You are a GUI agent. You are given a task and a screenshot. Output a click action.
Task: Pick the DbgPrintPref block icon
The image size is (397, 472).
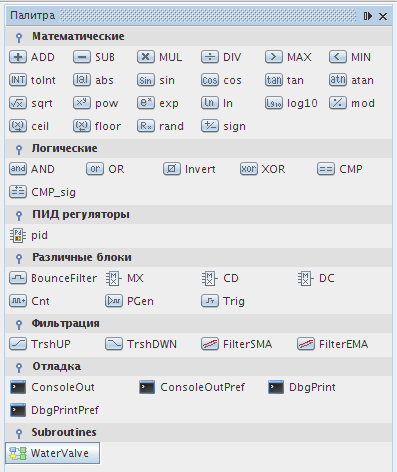[x=18, y=410]
